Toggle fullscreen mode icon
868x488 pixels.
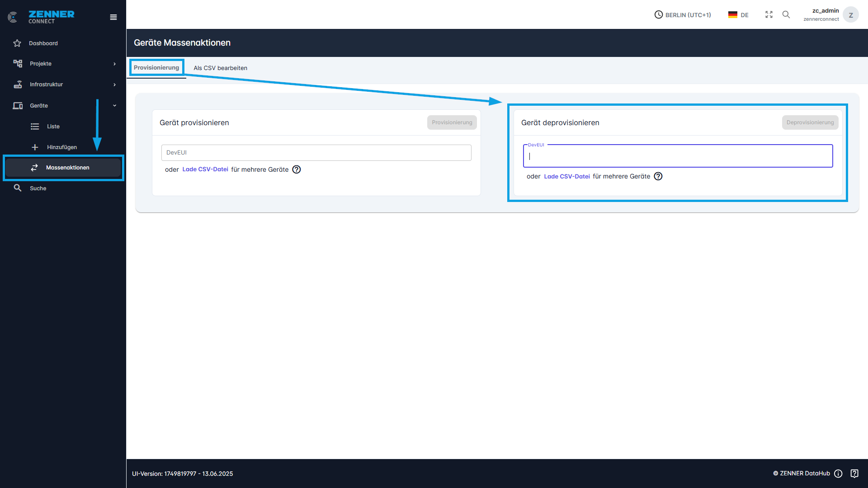[x=769, y=14]
